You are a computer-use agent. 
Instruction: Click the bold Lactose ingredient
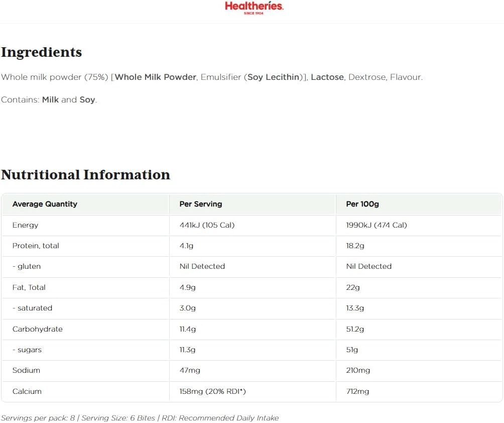click(x=327, y=77)
